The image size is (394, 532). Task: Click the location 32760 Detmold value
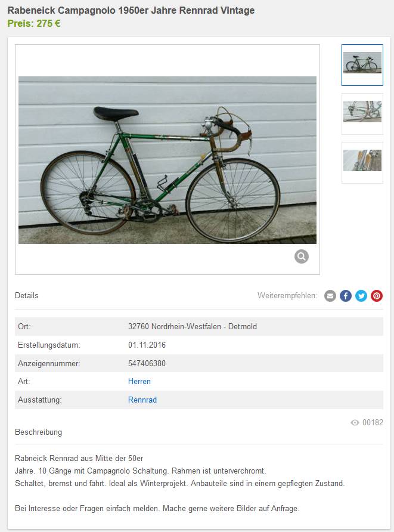coord(193,326)
